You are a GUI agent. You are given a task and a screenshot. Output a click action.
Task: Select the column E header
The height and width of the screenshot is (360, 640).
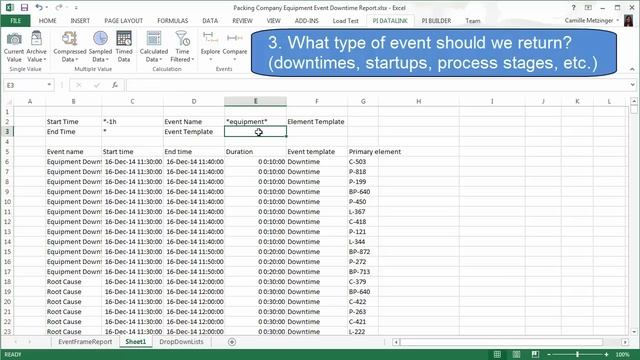[256, 101]
